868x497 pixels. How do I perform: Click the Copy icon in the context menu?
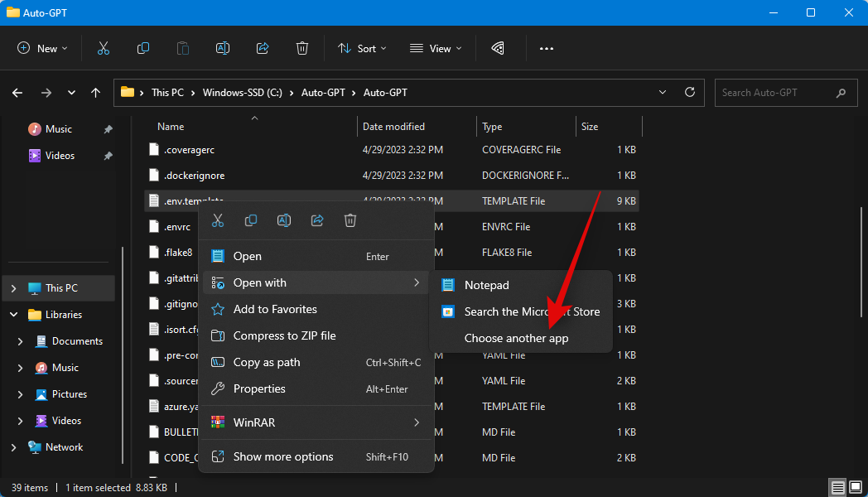point(251,220)
